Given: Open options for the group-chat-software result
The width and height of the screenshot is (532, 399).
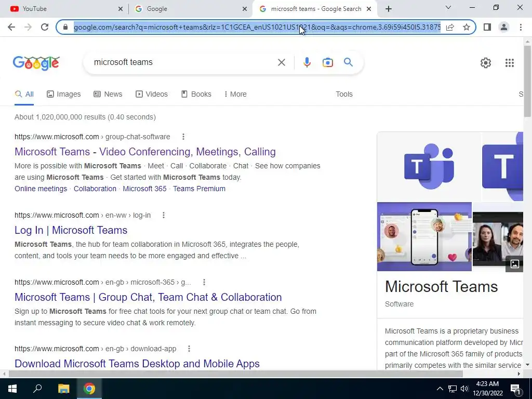Looking at the screenshot, I should [x=183, y=137].
